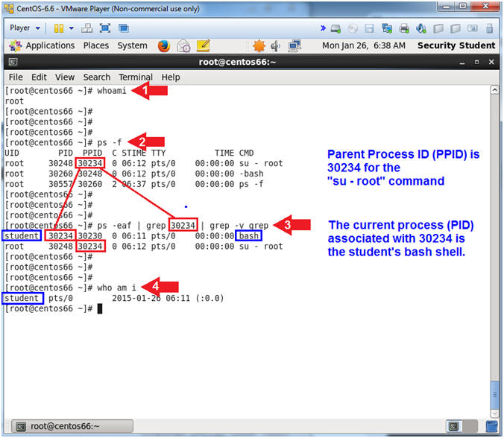
Task: Click the network connection panel icon
Action: [x=294, y=46]
